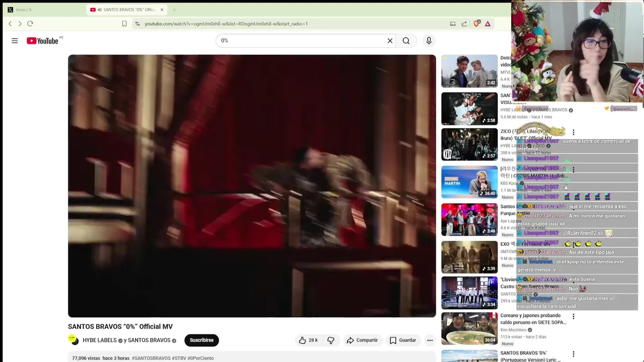
Task: Like the video with 28 k thumbs up
Action: [x=308, y=340]
